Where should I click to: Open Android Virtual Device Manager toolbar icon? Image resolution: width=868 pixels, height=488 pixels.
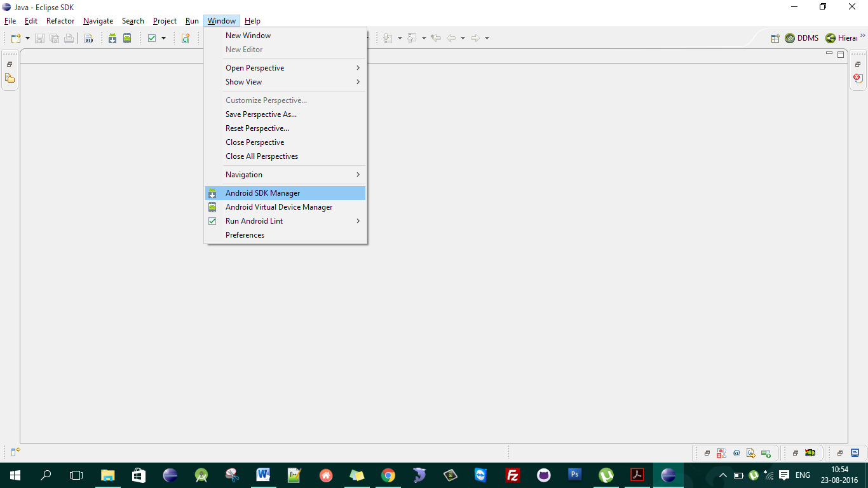[127, 38]
